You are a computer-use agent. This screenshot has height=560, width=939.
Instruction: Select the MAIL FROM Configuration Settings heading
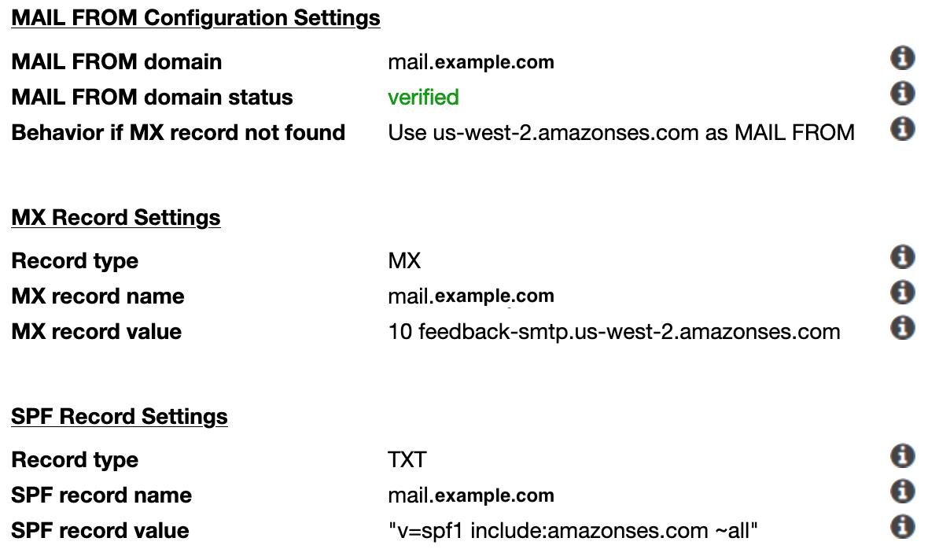(196, 18)
